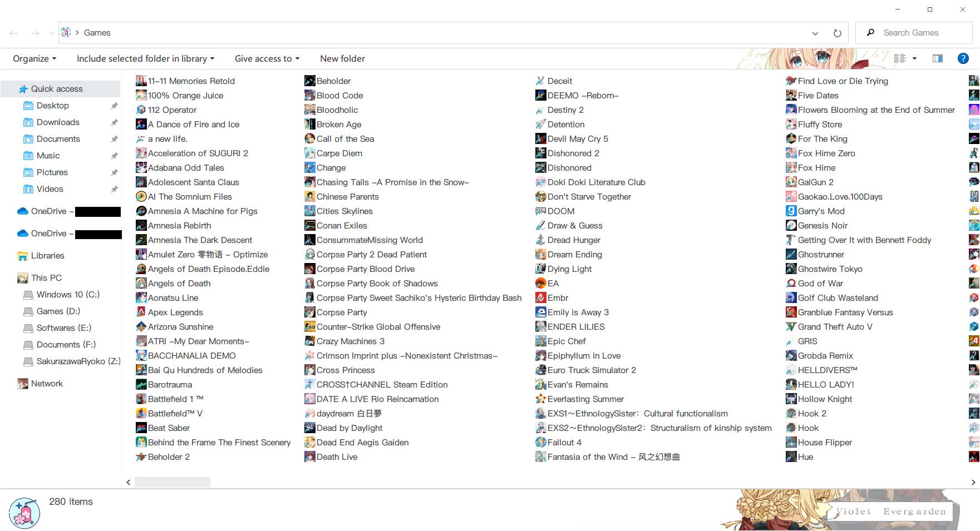The height and width of the screenshot is (531, 980).
Task: Click the Counter-Strike Global Offensive icon
Action: click(x=310, y=327)
